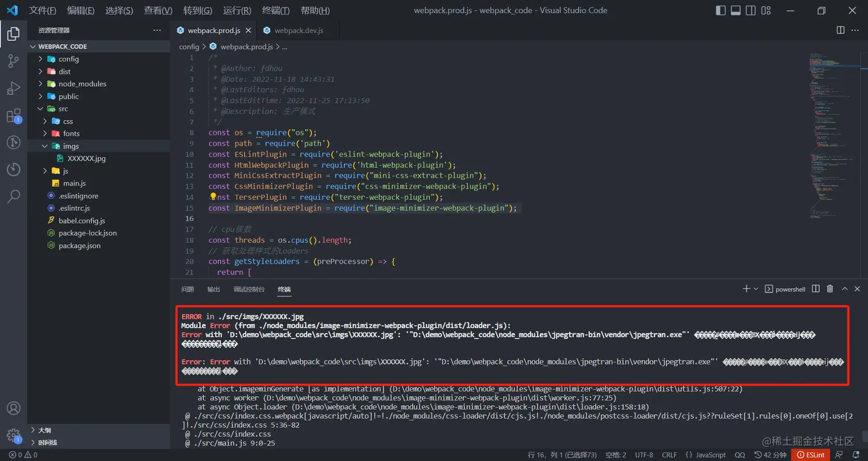Image resolution: width=868 pixels, height=461 pixels.
Task: Open the Source Control view
Action: coord(13,61)
